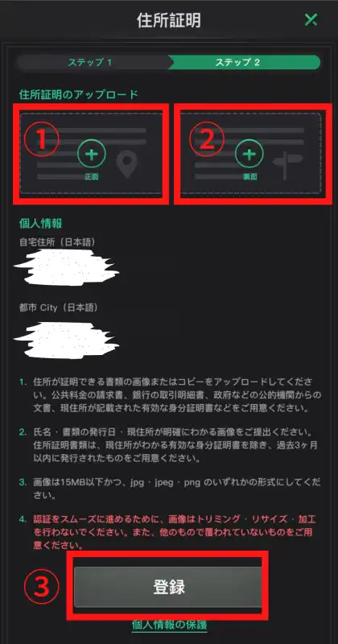
Task: Select the 裏面 label under the back upload
Action: [x=249, y=177]
